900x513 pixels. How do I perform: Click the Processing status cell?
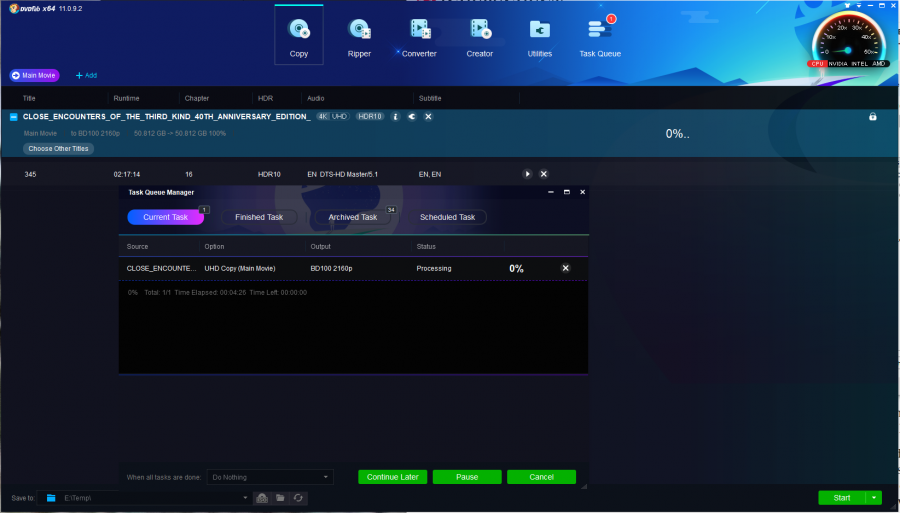tap(434, 268)
